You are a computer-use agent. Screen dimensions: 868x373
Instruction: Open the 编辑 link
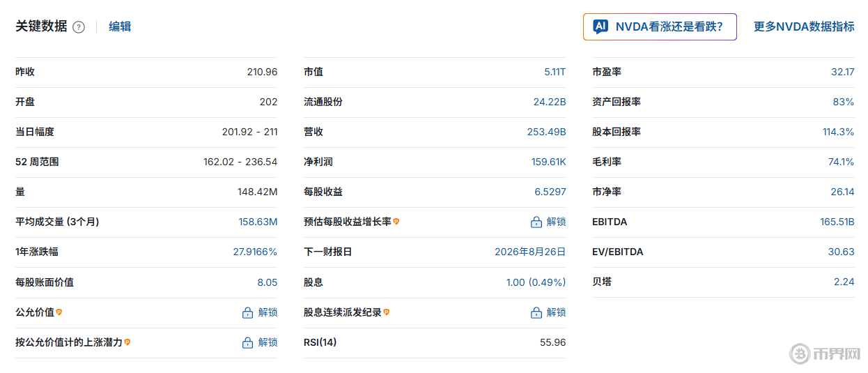click(120, 26)
